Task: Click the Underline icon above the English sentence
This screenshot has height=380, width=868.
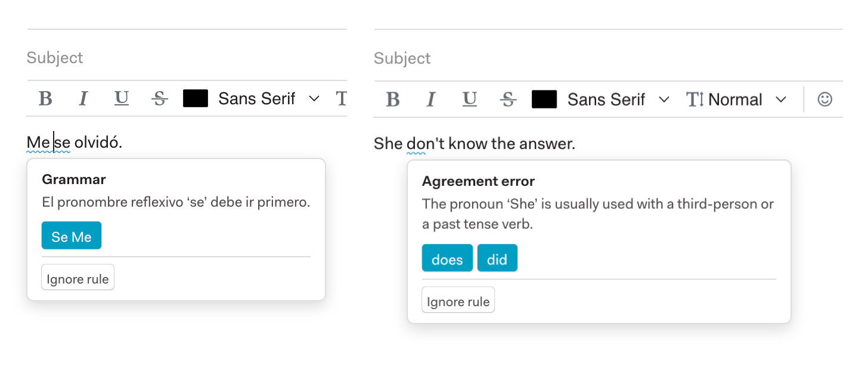Action: click(x=470, y=99)
